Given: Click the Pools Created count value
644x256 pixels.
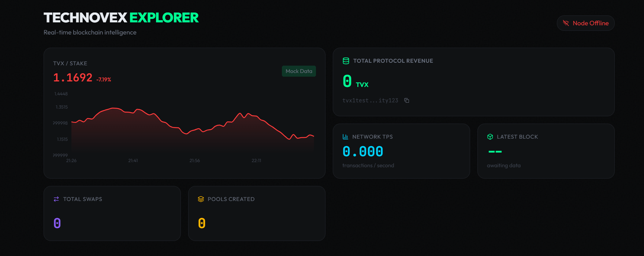Looking at the screenshot, I should pos(202,223).
